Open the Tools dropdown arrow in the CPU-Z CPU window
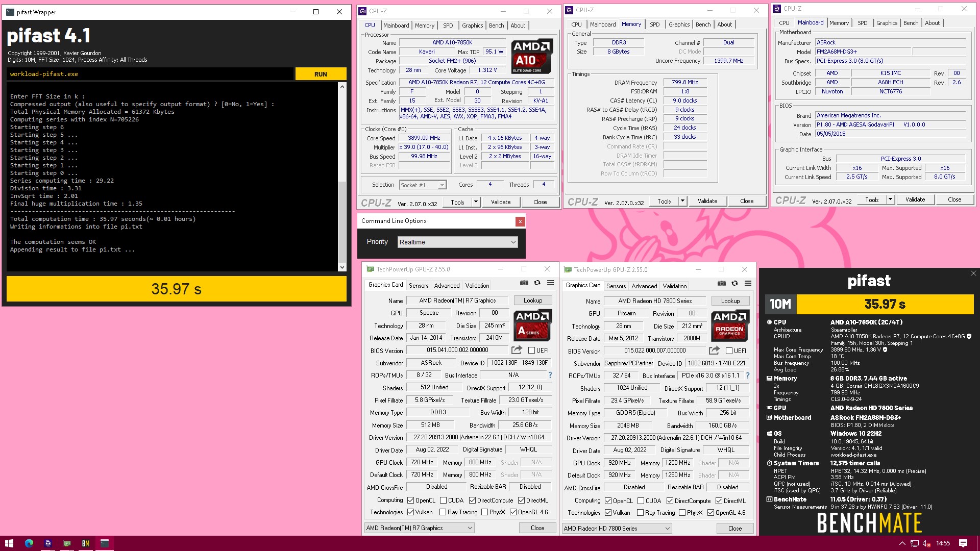 point(476,202)
